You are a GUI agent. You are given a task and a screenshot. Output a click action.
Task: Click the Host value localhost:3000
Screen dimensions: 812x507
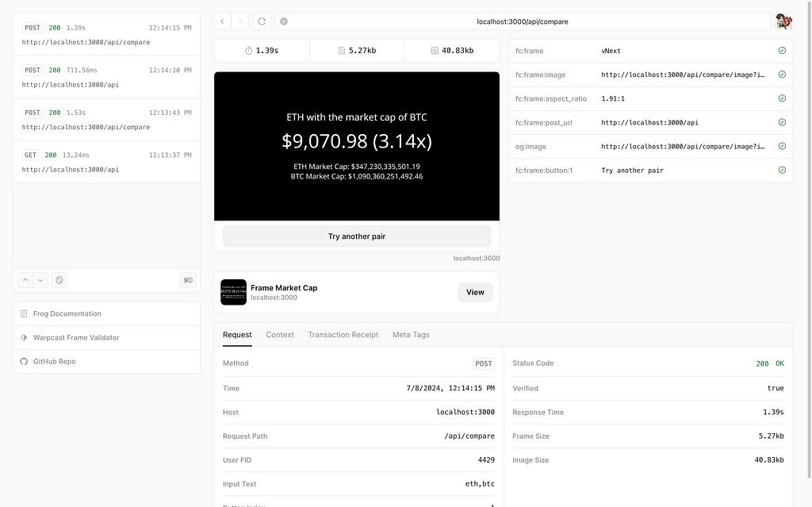[x=465, y=412]
